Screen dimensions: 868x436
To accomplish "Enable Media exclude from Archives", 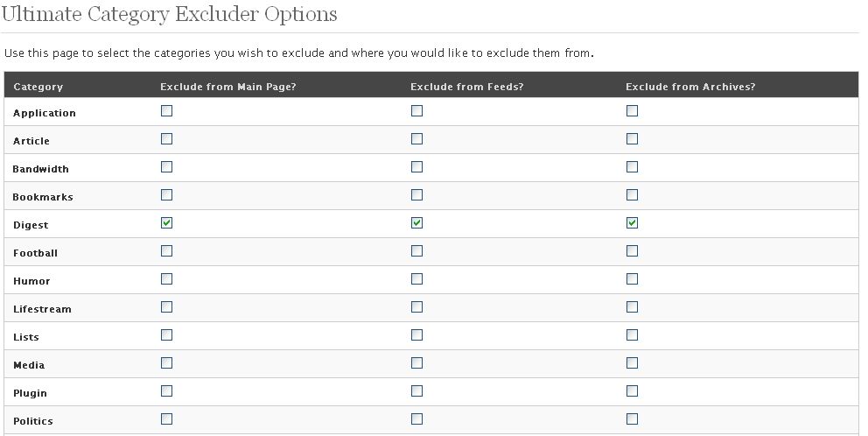I will click(x=632, y=363).
